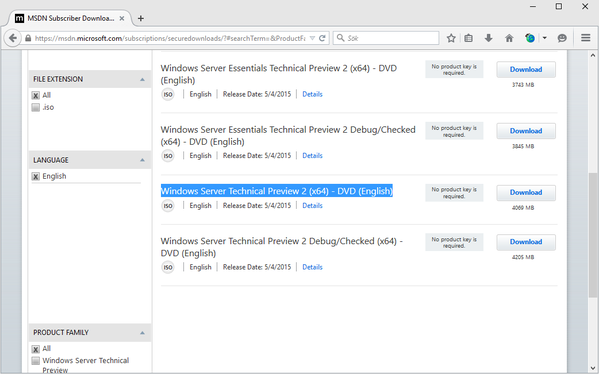
Task: Open Details for Technical Preview 2 Debug/Checked
Action: [312, 267]
